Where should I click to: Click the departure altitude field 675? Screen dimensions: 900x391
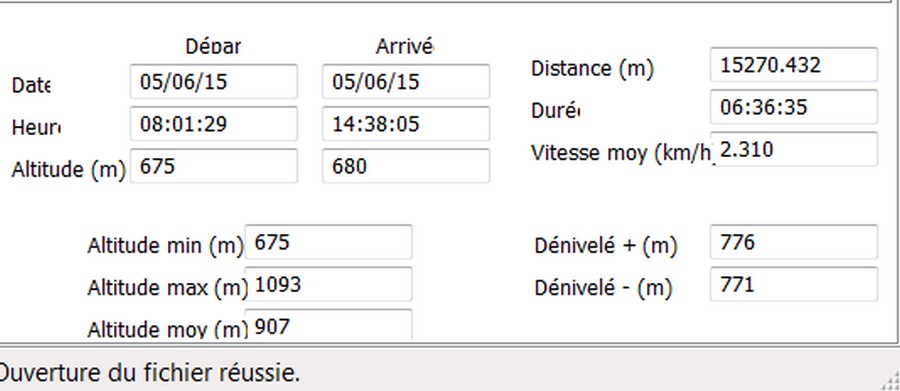(x=214, y=166)
